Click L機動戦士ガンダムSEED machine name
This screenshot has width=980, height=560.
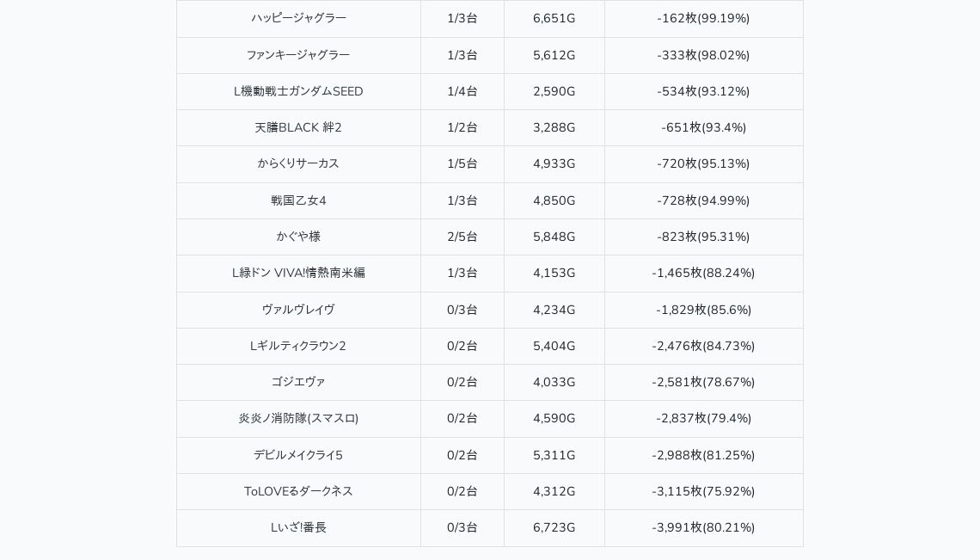click(298, 91)
